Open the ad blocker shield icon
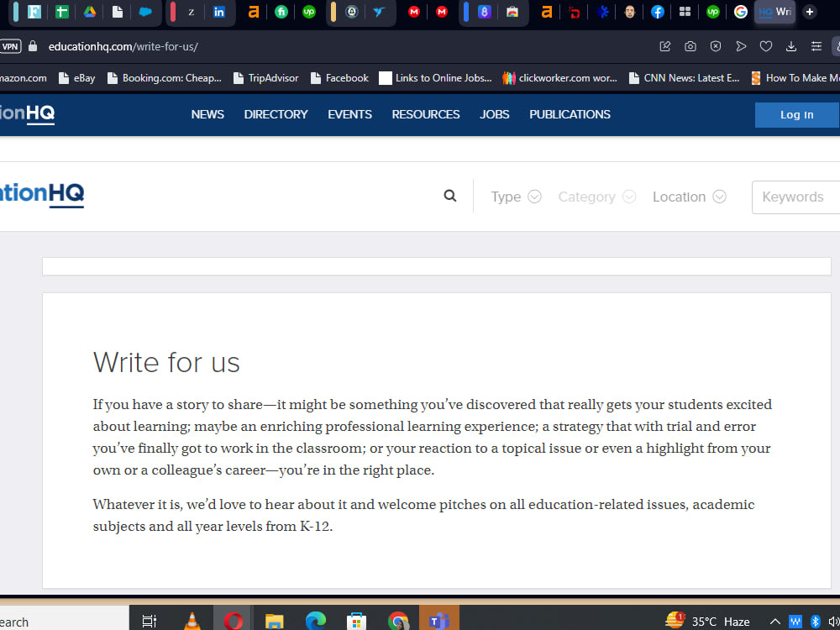 coord(715,46)
